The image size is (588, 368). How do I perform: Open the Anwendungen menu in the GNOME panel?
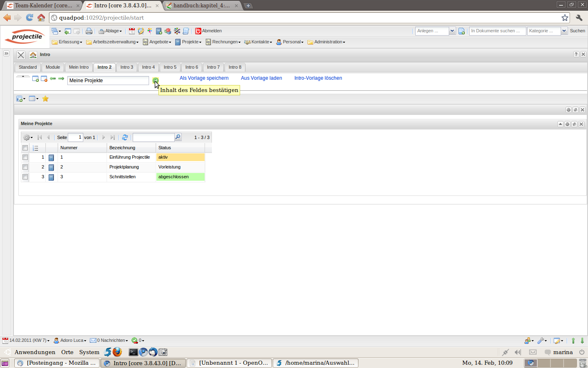click(x=35, y=352)
